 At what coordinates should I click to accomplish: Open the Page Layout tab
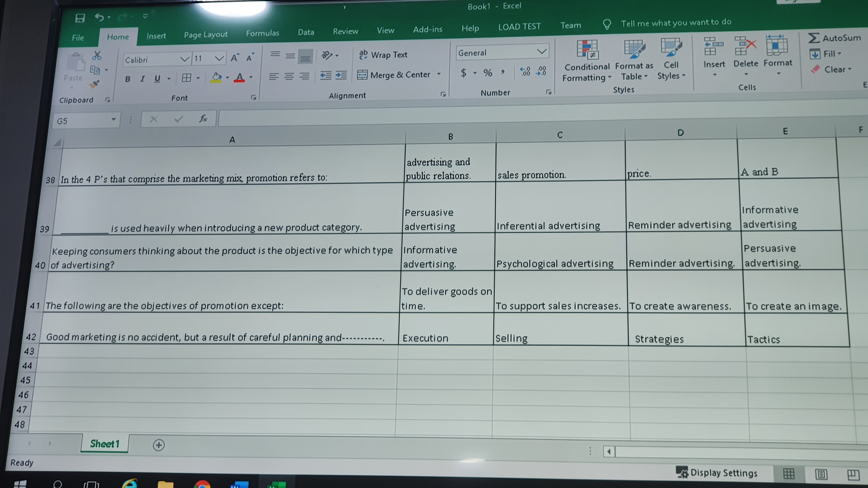tap(206, 35)
